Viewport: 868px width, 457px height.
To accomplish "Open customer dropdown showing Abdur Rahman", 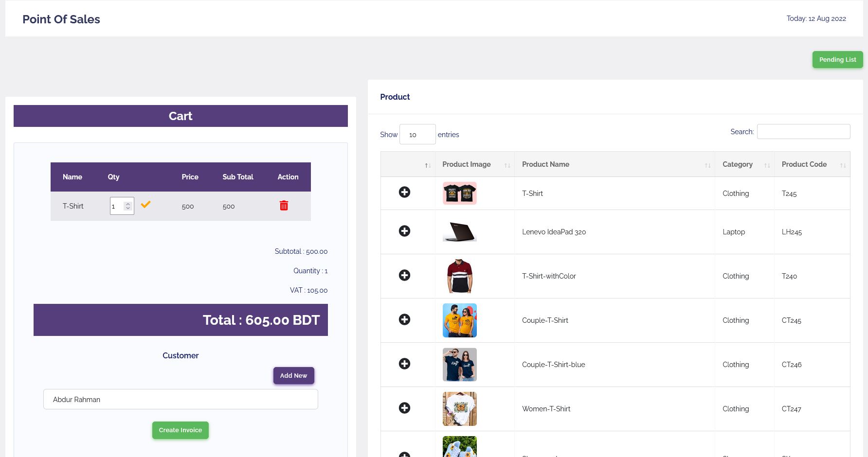I will (x=181, y=399).
